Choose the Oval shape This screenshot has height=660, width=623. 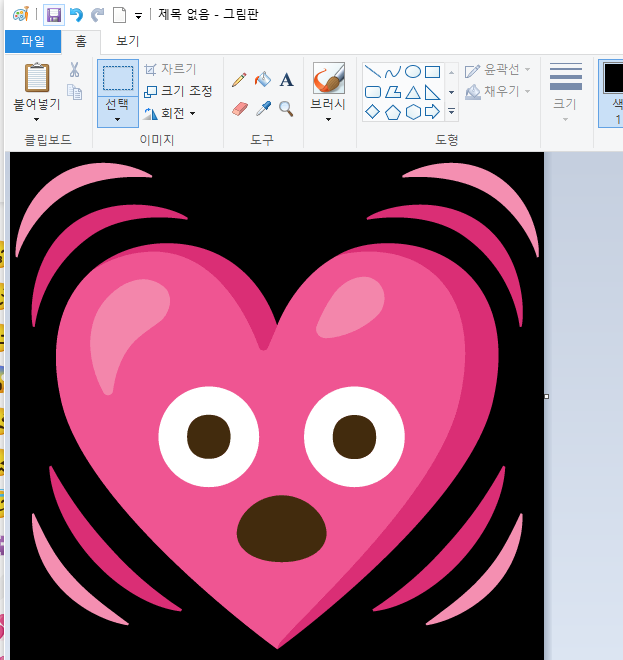[413, 72]
